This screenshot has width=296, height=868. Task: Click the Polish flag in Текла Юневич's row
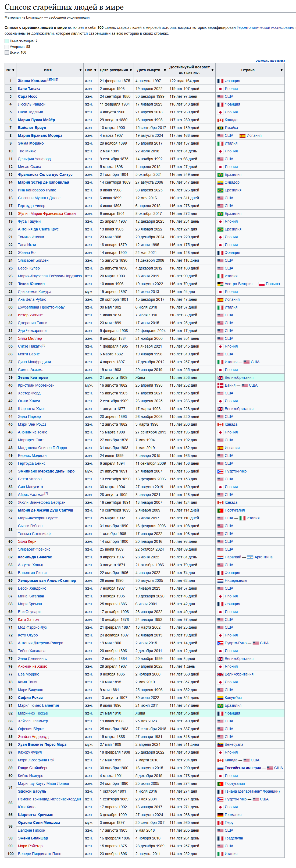click(x=261, y=284)
